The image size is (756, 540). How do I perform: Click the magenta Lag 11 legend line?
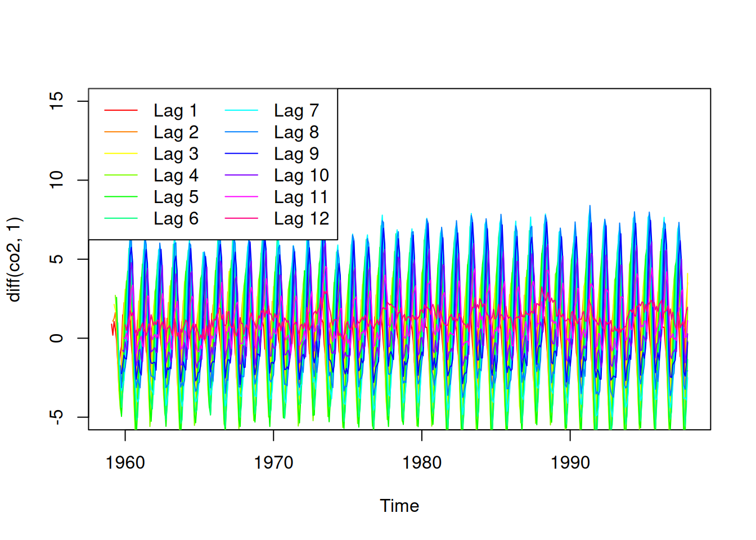(x=241, y=197)
